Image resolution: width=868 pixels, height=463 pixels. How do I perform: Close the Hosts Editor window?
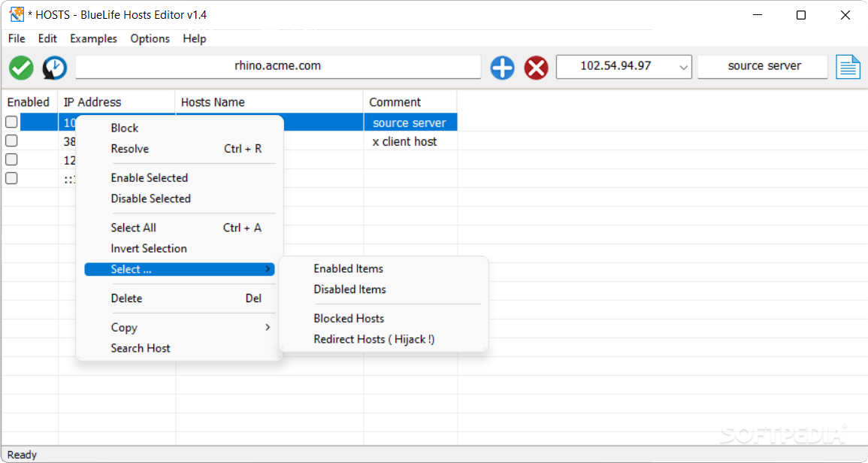[x=845, y=15]
